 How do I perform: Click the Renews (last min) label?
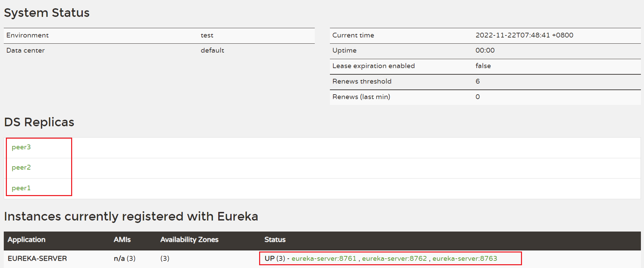pyautogui.click(x=361, y=97)
